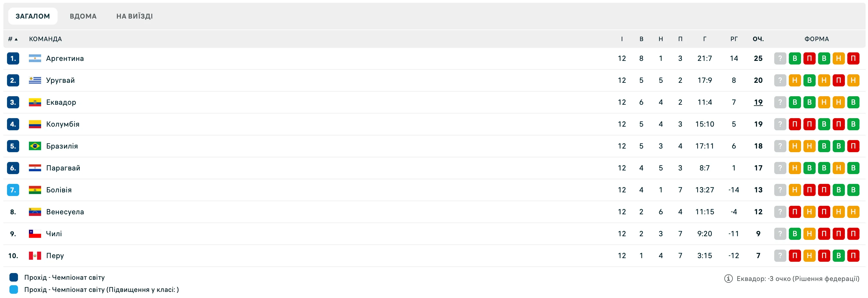Click the ФОРМА column header
Screen dimensions: 868x298
click(x=817, y=39)
